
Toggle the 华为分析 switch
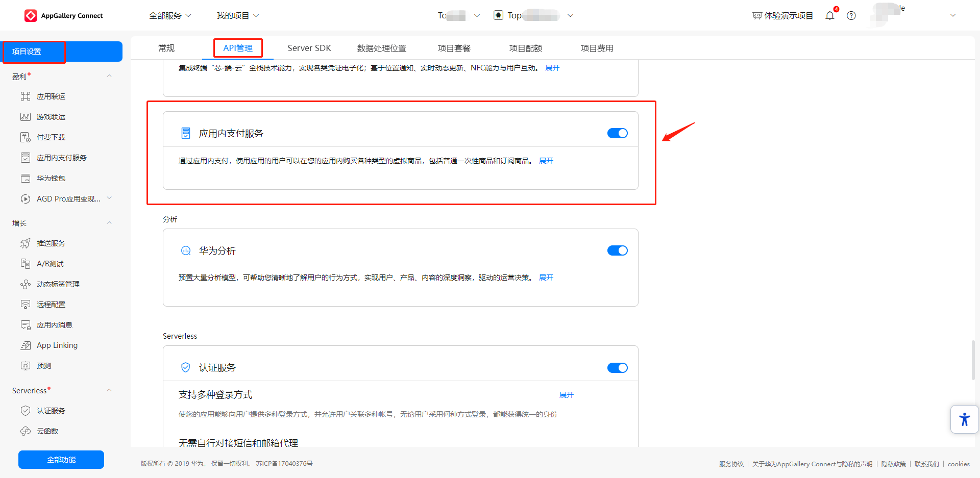618,250
